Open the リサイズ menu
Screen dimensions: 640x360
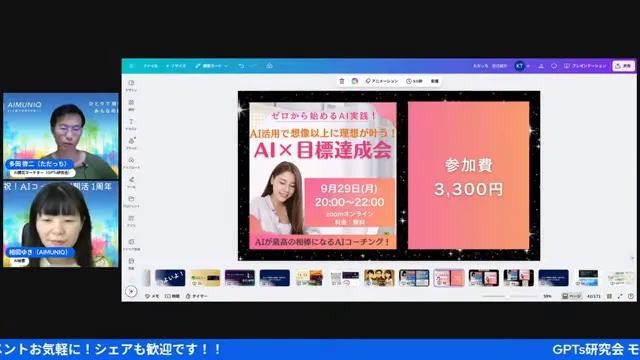pos(176,66)
